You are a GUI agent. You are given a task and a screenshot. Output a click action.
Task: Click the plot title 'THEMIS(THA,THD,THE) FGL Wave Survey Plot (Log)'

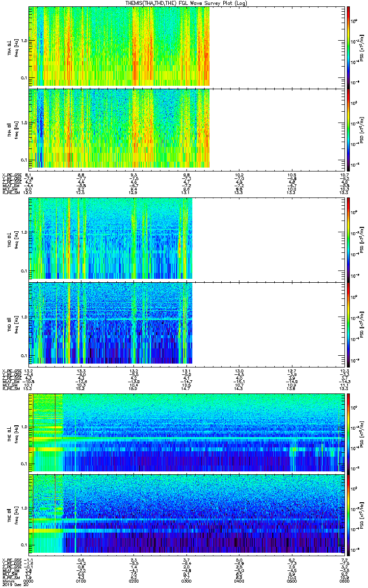coord(185,3)
